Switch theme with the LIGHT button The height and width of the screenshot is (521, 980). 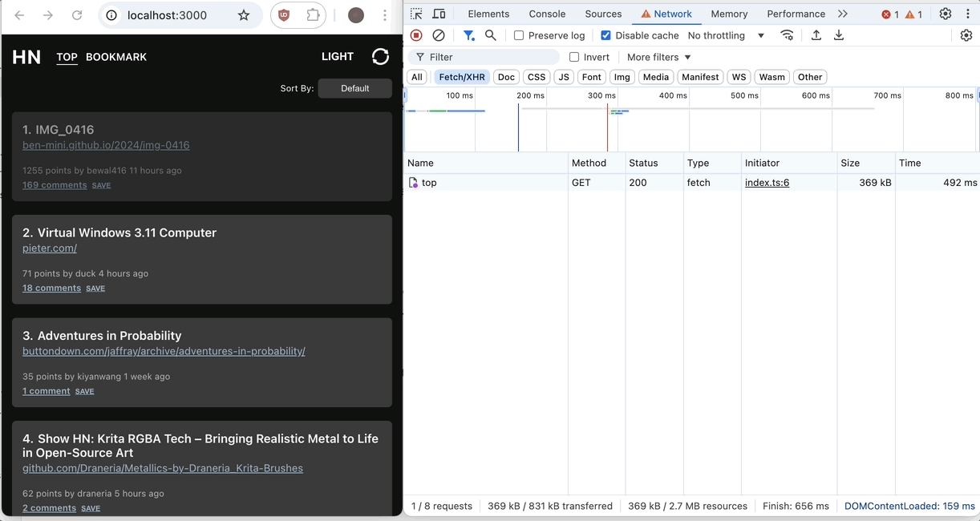pos(337,57)
